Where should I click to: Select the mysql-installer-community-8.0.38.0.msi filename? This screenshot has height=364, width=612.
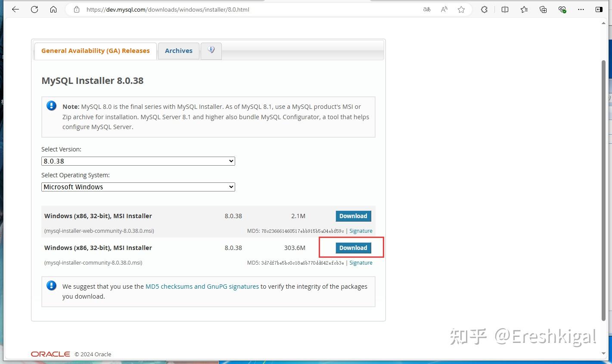(93, 263)
